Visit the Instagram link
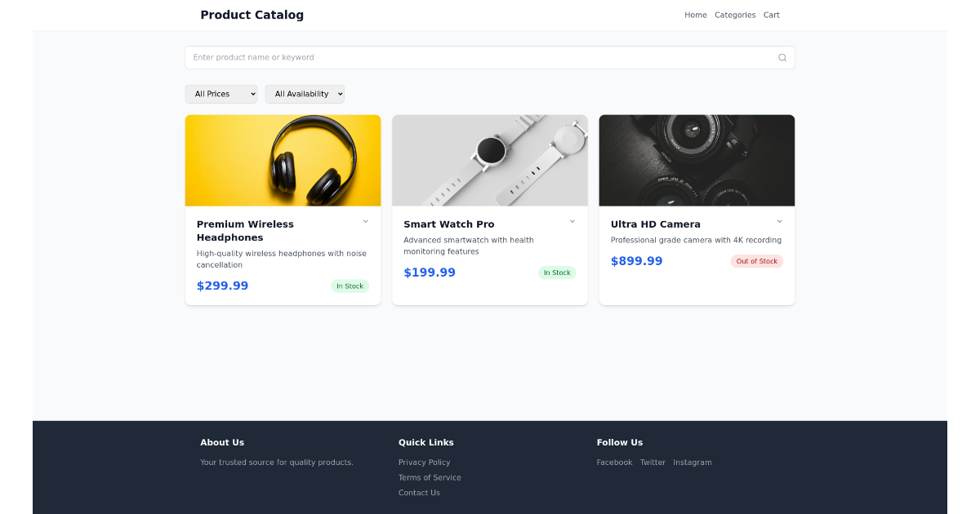Image resolution: width=980 pixels, height=514 pixels. [x=692, y=462]
